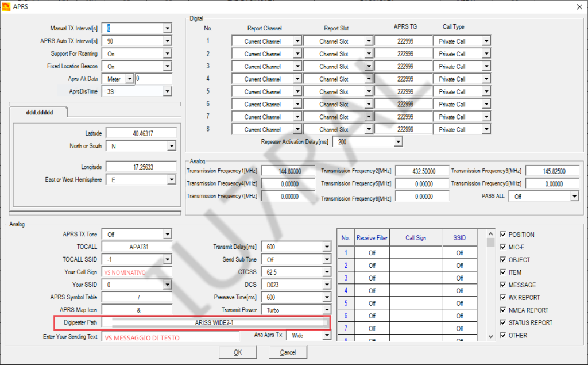The width and height of the screenshot is (588, 365).
Task: Expand the Prewave Time dropdown
Action: 327,297
